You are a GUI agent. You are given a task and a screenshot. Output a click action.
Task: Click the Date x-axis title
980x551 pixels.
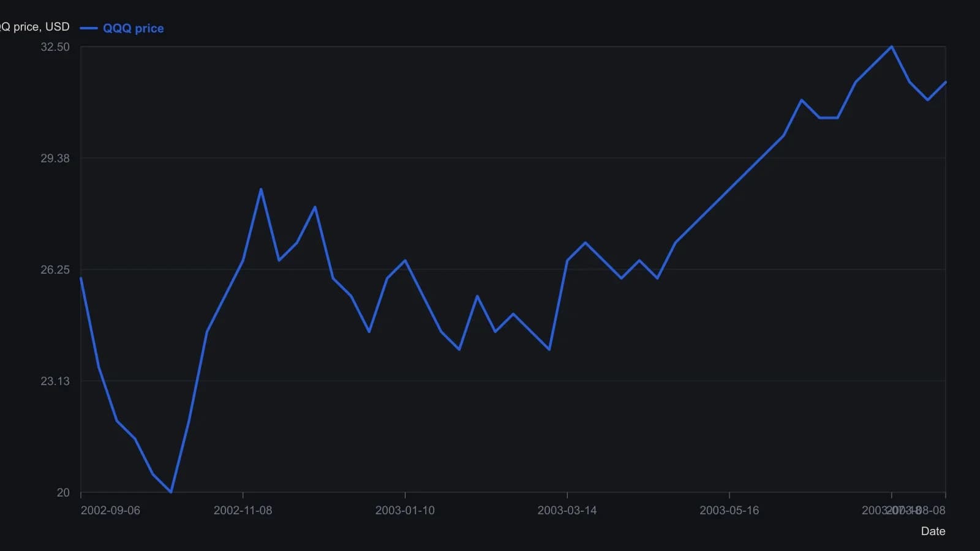pyautogui.click(x=933, y=531)
